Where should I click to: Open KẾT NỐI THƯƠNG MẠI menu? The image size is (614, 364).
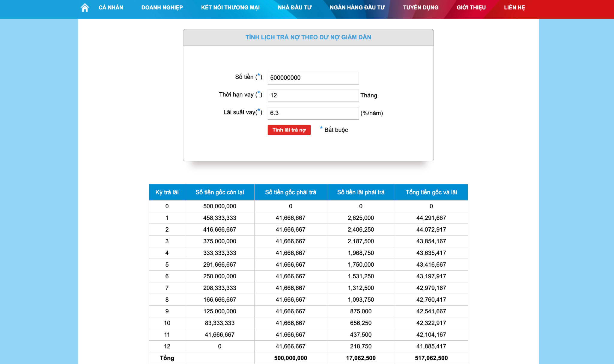(x=230, y=7)
